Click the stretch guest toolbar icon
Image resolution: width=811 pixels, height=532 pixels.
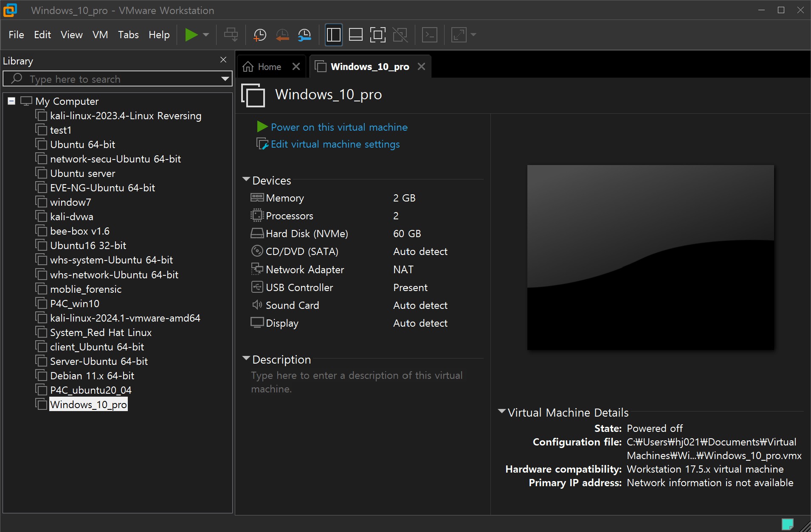coord(459,35)
